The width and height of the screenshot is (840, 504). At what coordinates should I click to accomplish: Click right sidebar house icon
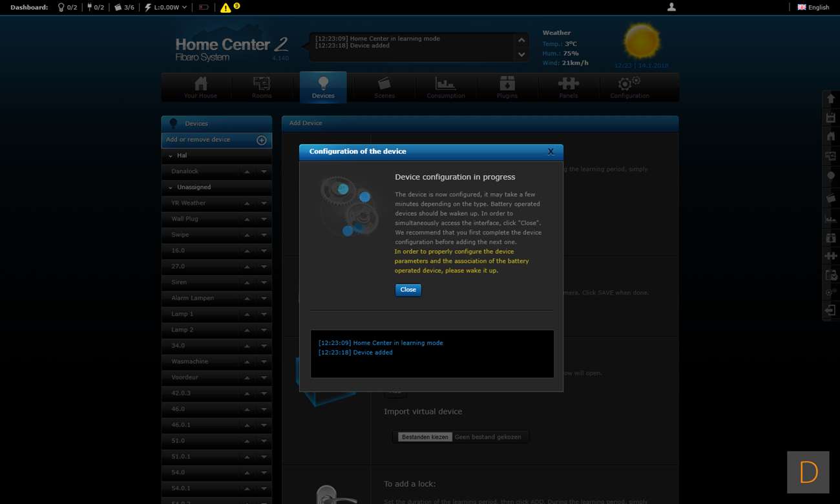(x=831, y=136)
